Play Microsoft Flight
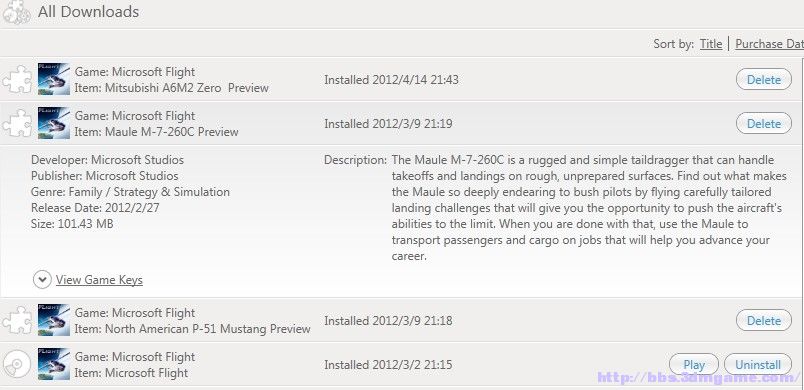This screenshot has height=390, width=804. pyautogui.click(x=694, y=365)
